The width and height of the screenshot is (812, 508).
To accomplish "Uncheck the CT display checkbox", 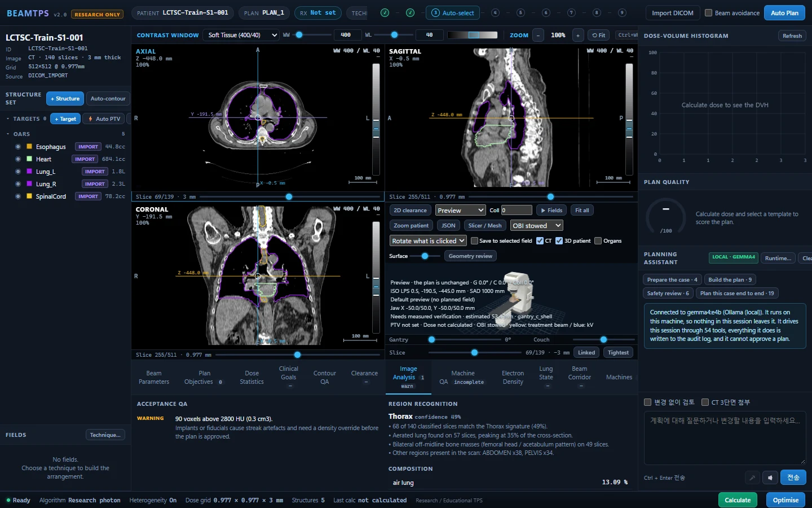I will (x=540, y=240).
